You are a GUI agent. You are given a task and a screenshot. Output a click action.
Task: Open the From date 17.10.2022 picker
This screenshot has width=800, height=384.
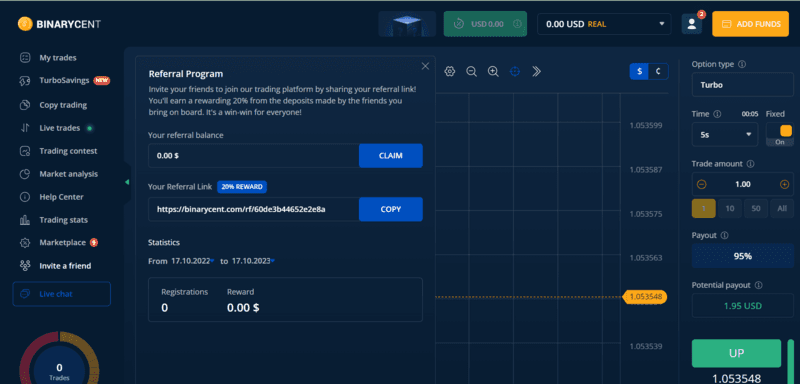pos(193,261)
